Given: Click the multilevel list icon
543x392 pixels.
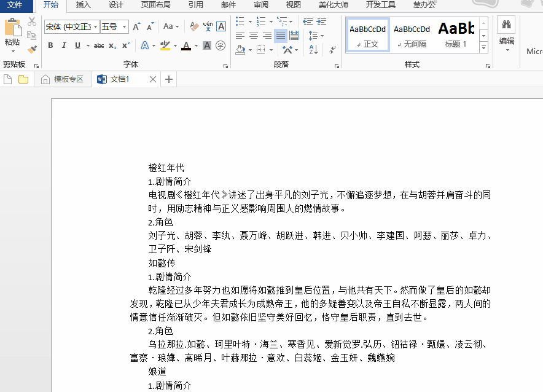Looking at the screenshot, I should [x=282, y=21].
